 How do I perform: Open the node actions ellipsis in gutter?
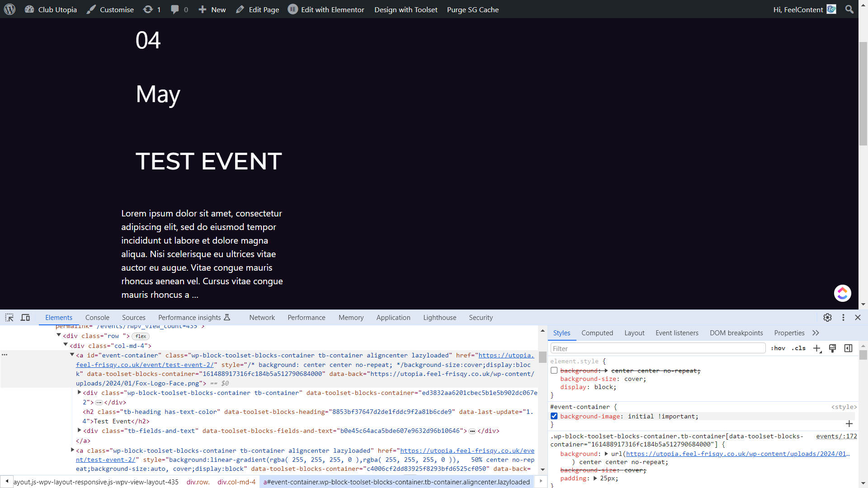click(5, 355)
